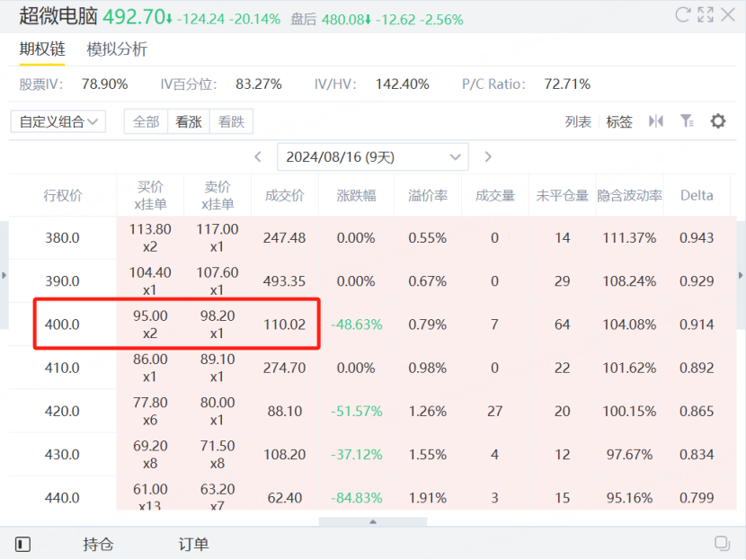Click the refresh icon at top right

[x=683, y=14]
